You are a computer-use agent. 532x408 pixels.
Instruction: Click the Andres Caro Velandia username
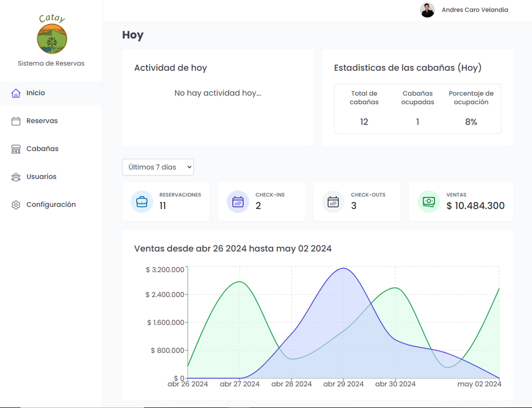click(x=475, y=10)
